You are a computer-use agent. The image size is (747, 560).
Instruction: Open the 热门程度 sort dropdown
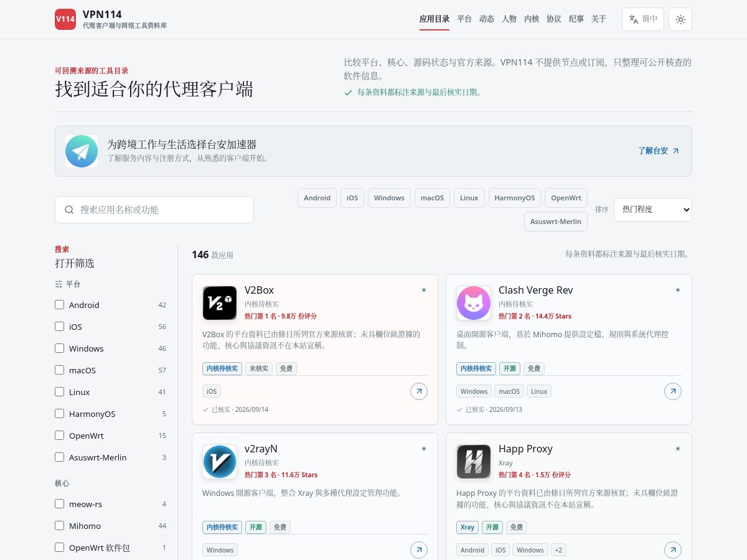click(652, 210)
